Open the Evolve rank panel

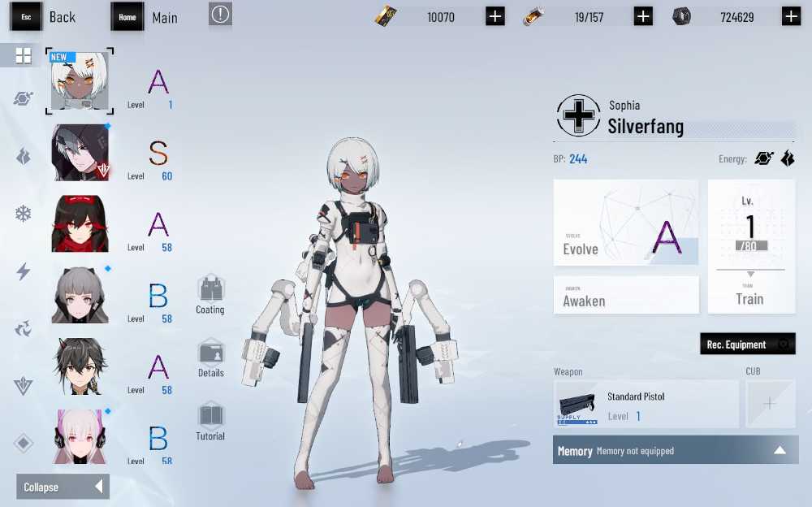625,222
